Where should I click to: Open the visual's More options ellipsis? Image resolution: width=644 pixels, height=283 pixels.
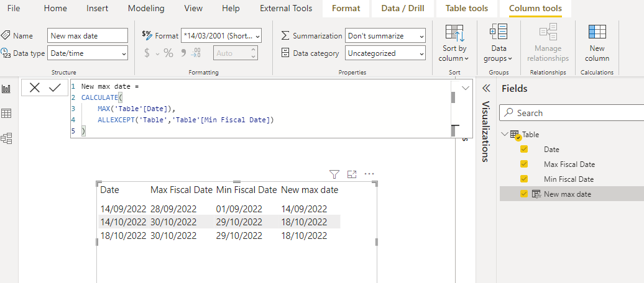pyautogui.click(x=369, y=174)
